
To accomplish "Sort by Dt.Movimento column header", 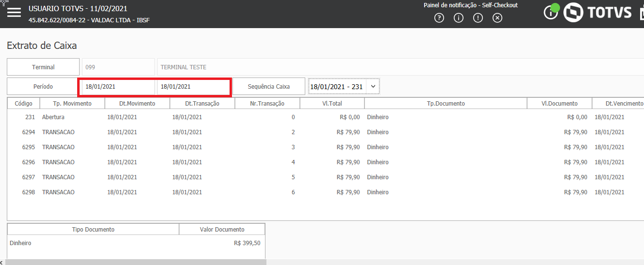I will coord(137,103).
